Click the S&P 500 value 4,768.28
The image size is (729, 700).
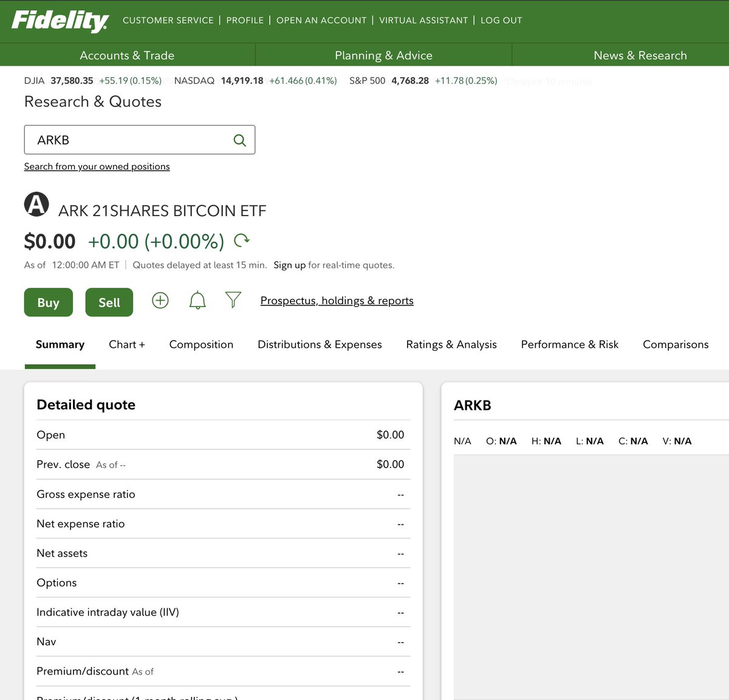point(410,81)
